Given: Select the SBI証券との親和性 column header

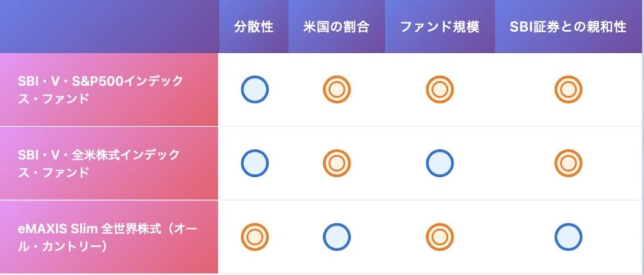Looking at the screenshot, I should point(568,26).
